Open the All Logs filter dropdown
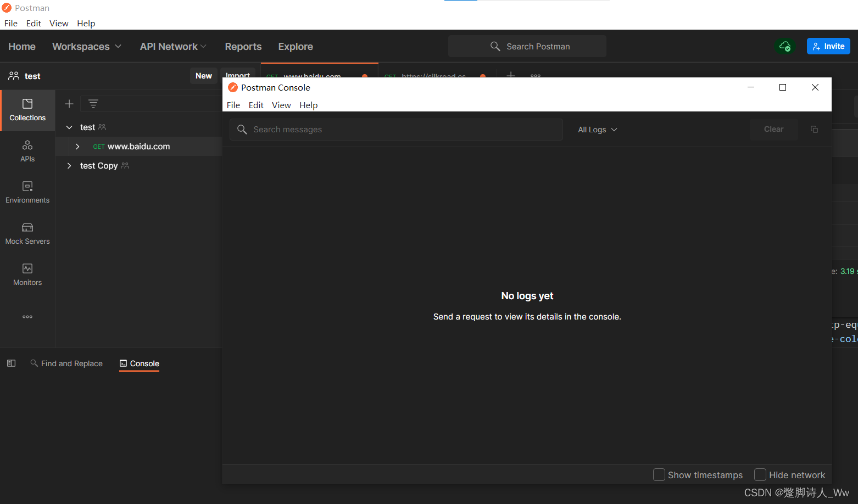The image size is (858, 504). point(598,130)
